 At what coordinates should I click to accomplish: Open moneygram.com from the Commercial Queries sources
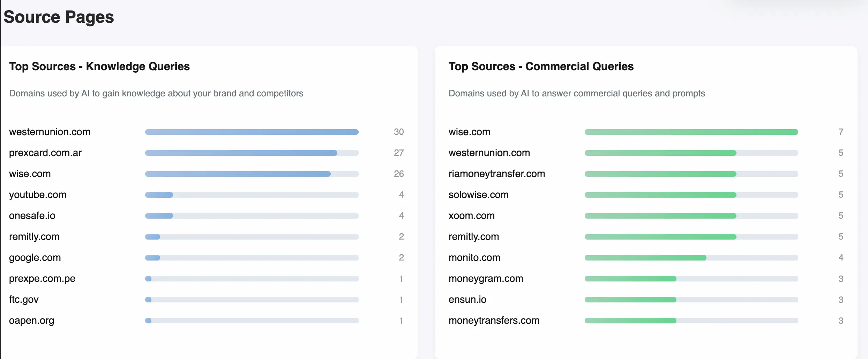[486, 278]
